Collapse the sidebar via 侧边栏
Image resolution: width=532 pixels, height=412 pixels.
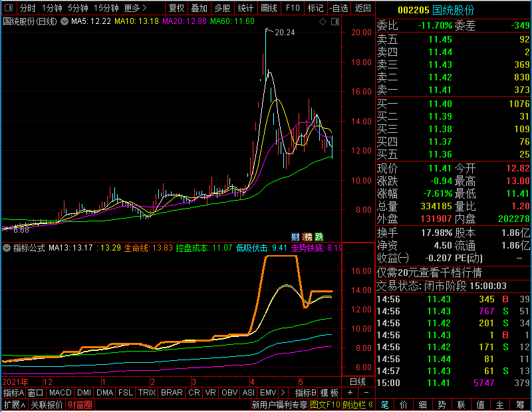[358, 405]
